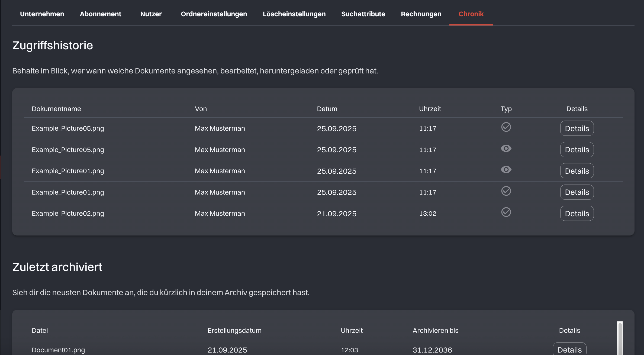Click checkmark icon in fourth access history row
This screenshot has height=355, width=644.
[506, 191]
